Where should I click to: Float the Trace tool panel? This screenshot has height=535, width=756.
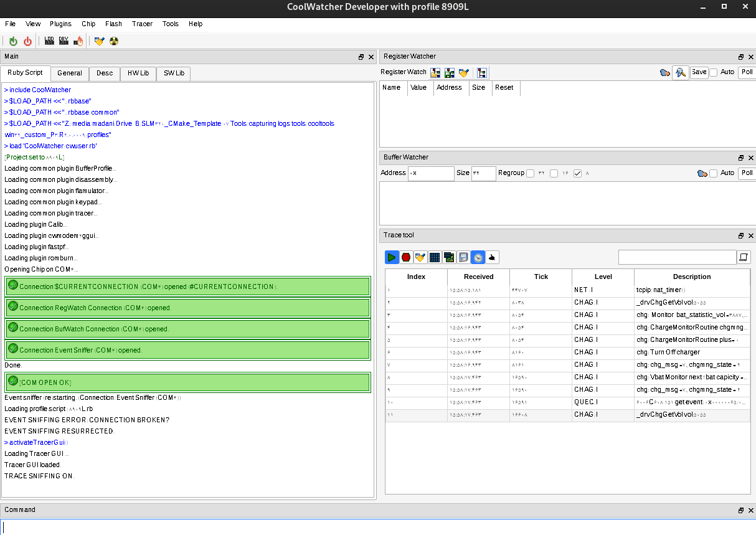coord(741,235)
